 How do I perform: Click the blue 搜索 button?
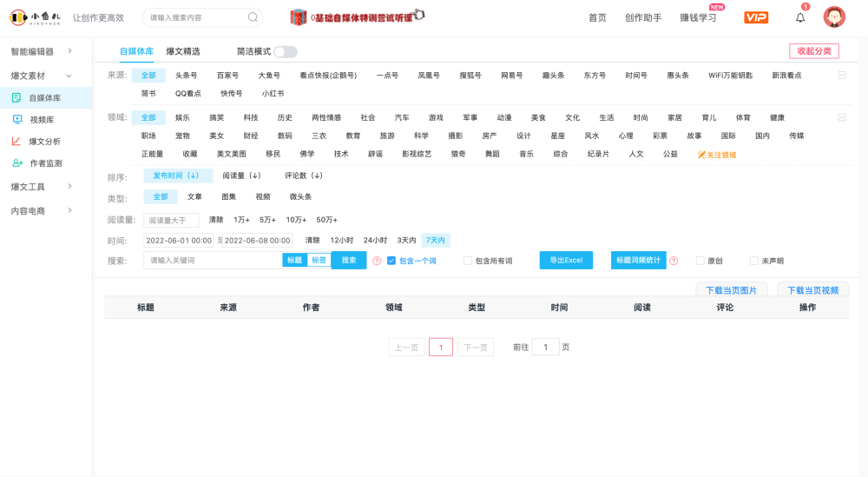click(x=349, y=261)
